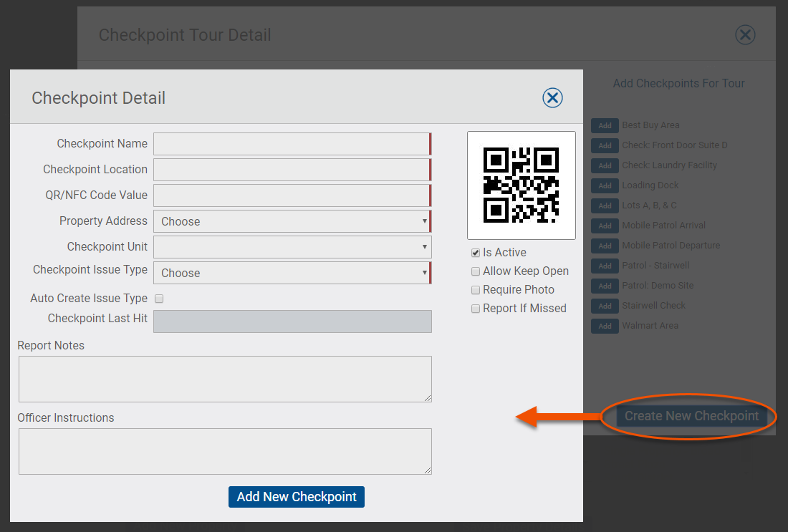Close the Checkpoint Detail dialog
The height and width of the screenshot is (532, 788).
tap(552, 98)
